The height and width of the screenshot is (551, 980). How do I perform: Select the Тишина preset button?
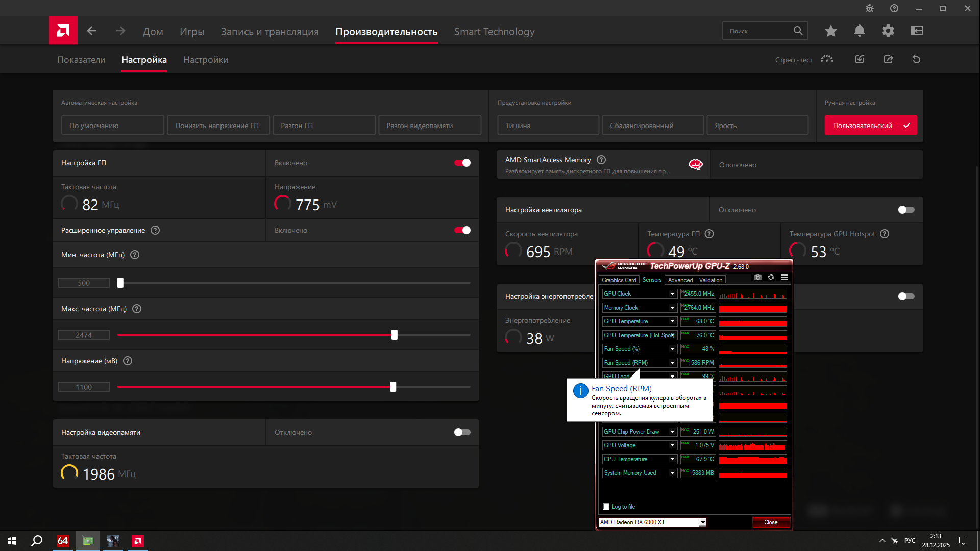coord(548,126)
